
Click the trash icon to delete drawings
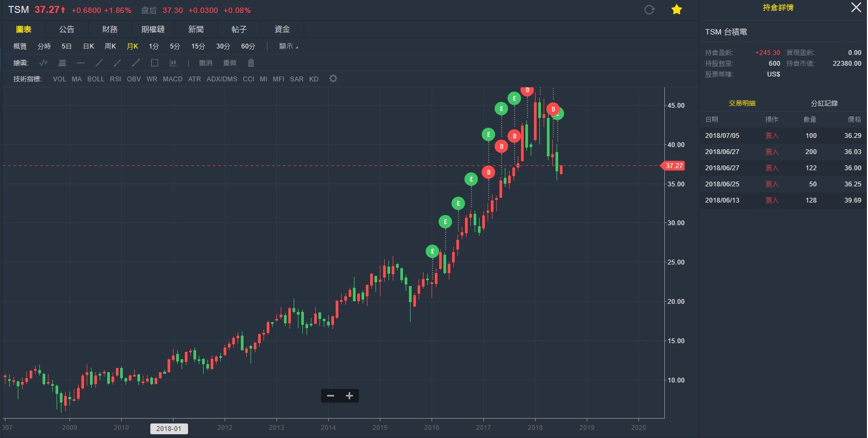pos(251,63)
